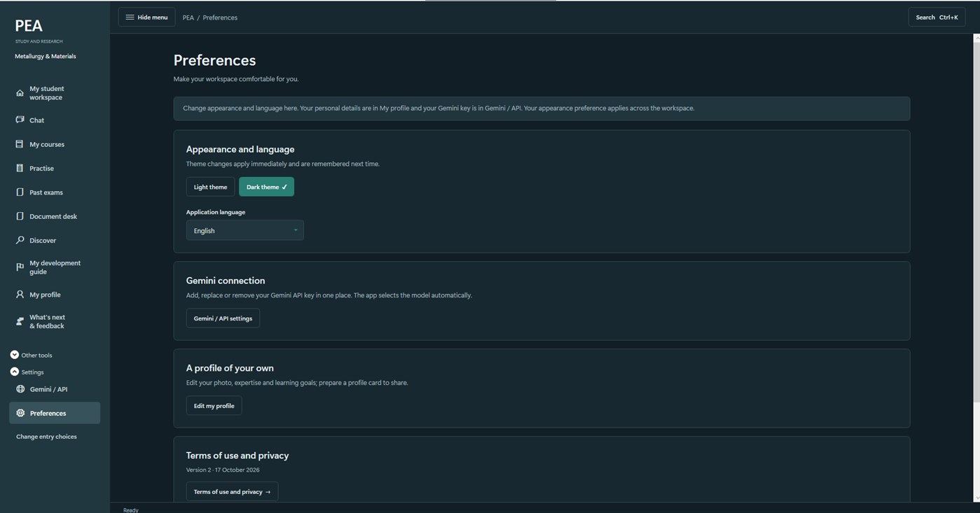Click the Version 2 · 17 October 2026 text
980x513 pixels.
tap(223, 470)
